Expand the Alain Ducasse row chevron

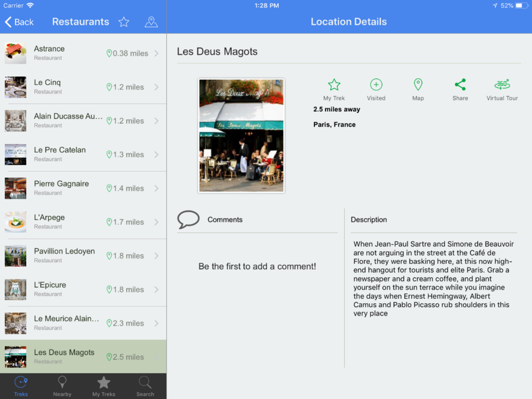(x=156, y=121)
